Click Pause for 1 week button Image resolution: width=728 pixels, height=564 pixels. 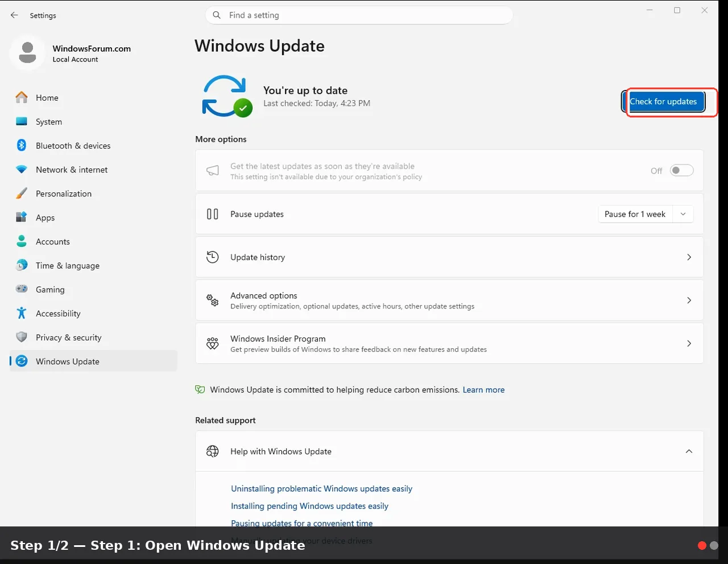[x=635, y=214]
